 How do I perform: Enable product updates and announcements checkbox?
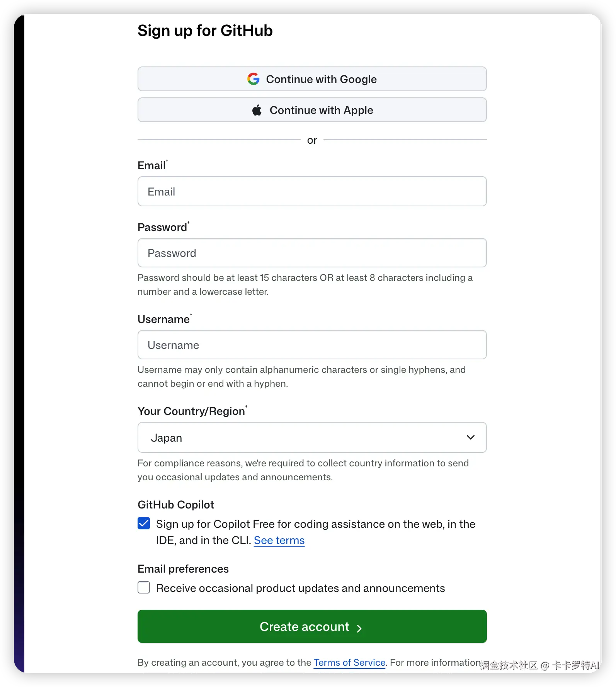coord(144,587)
